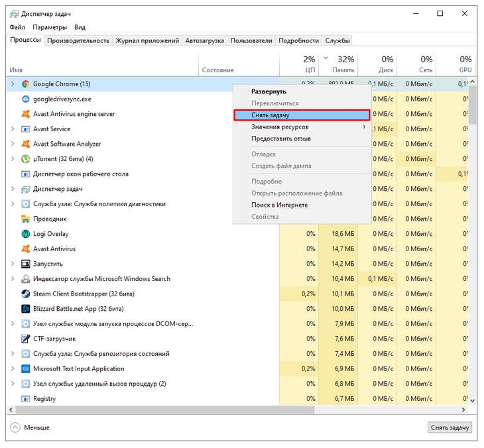Screen dimensions: 484x448
Task: Sort by the GPU column header
Action: (455, 64)
